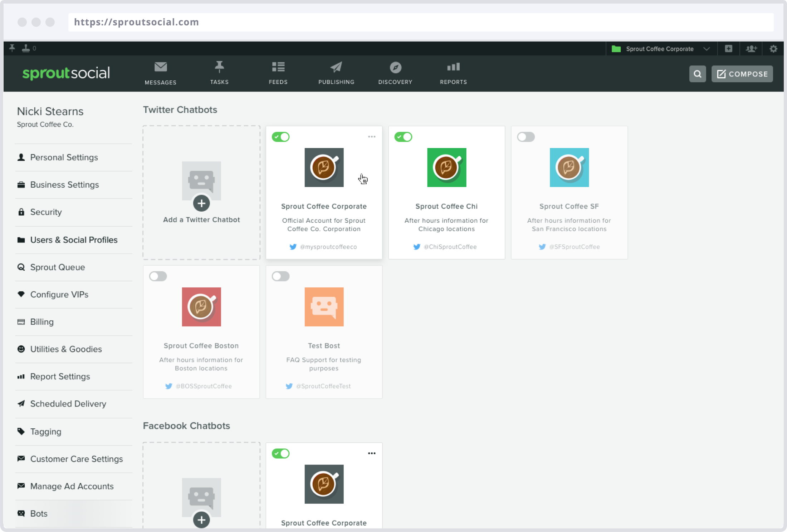
Task: Click the @ChiSproutCoffee Twitter handle
Action: tap(450, 247)
